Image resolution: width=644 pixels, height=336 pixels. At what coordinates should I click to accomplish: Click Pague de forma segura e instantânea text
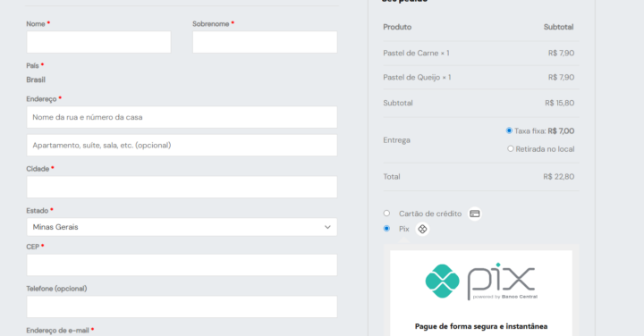pos(481,326)
